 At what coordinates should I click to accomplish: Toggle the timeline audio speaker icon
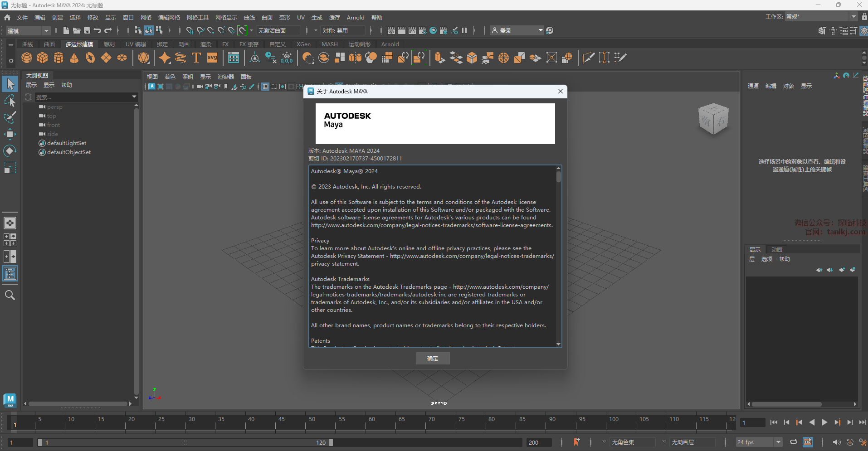(x=836, y=442)
